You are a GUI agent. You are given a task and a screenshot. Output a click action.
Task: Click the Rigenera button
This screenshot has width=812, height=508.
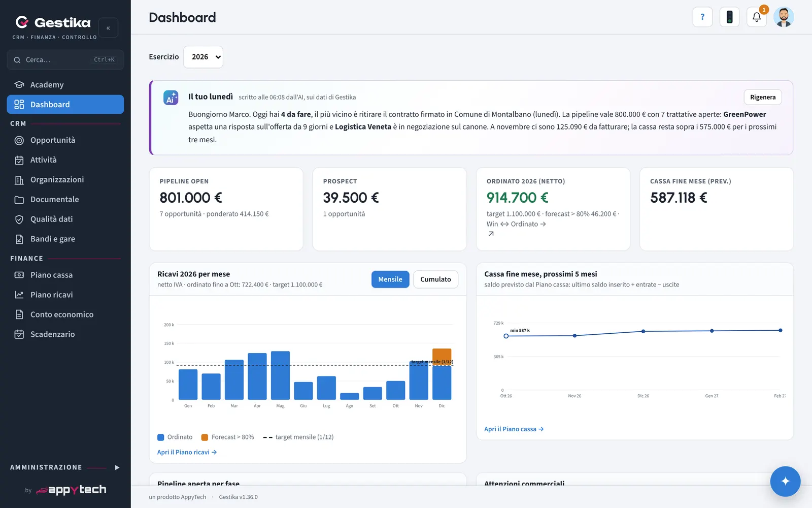[x=763, y=97]
